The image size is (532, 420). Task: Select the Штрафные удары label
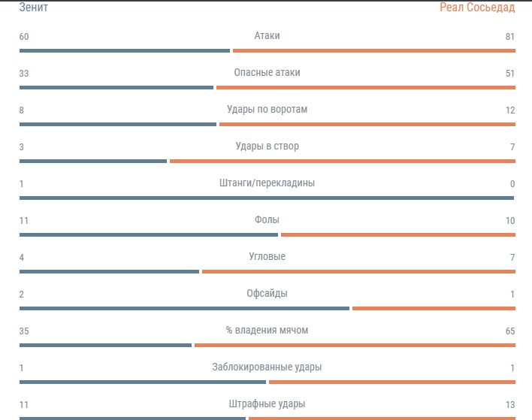[267, 404]
